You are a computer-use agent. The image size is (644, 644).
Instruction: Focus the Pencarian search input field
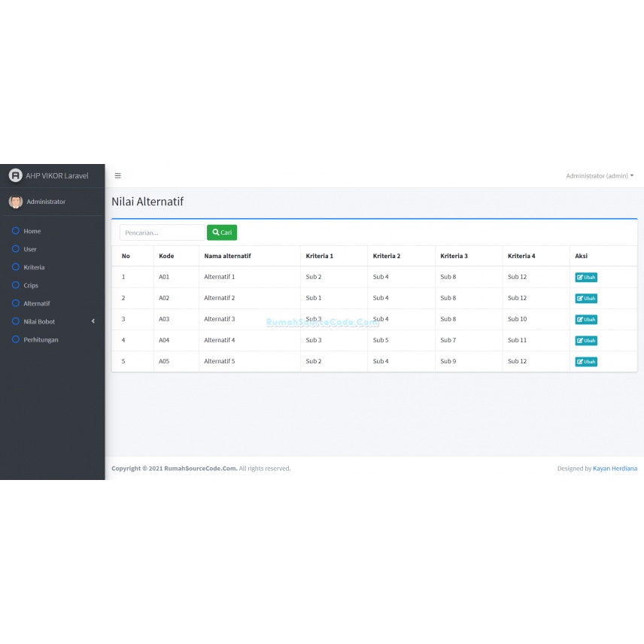coord(162,232)
